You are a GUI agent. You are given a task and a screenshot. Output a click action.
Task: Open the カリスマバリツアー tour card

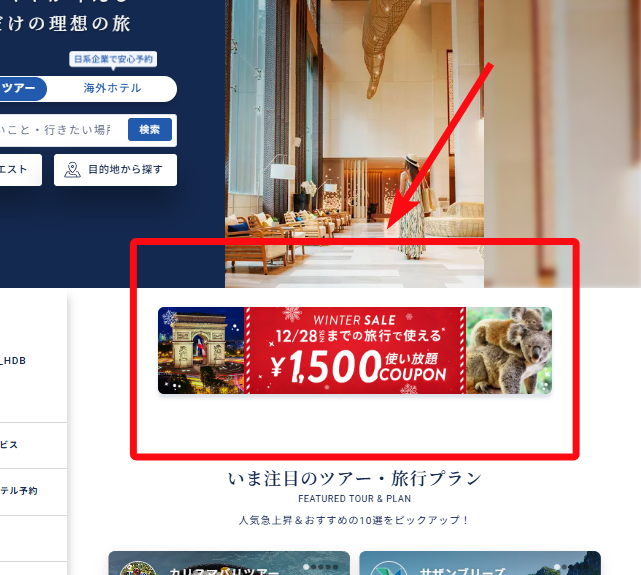point(229,563)
